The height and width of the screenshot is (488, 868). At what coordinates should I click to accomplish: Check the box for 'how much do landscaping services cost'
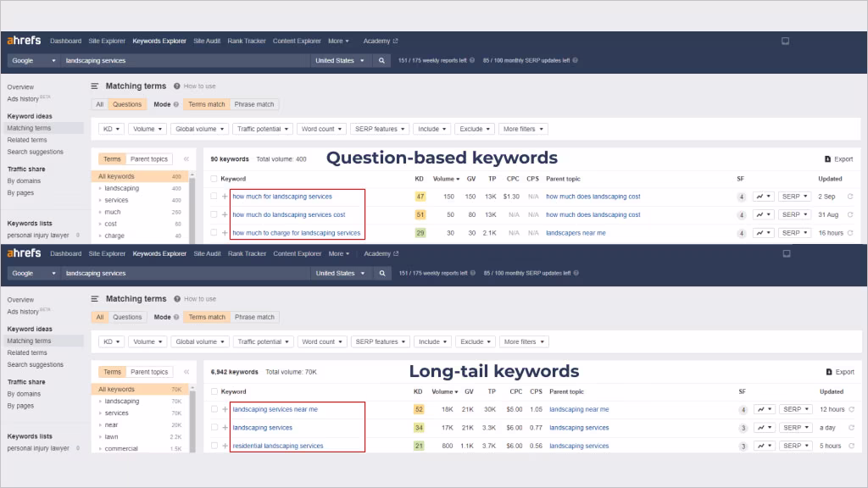pos(214,214)
